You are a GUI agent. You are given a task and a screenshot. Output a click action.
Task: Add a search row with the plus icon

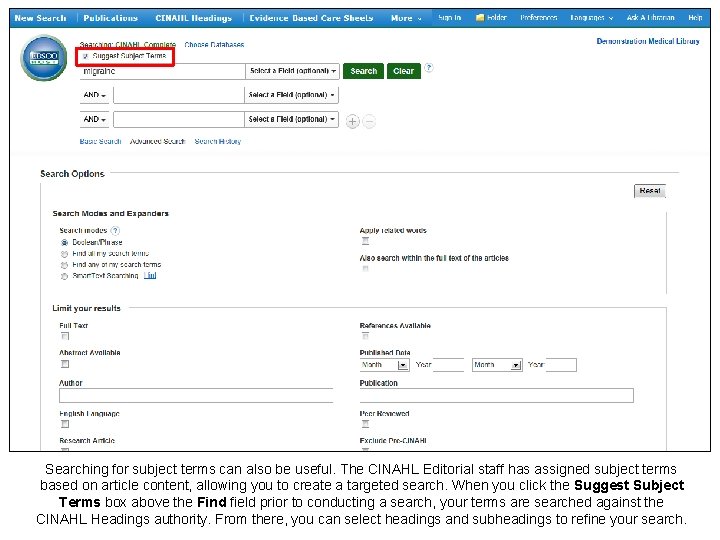(x=352, y=122)
